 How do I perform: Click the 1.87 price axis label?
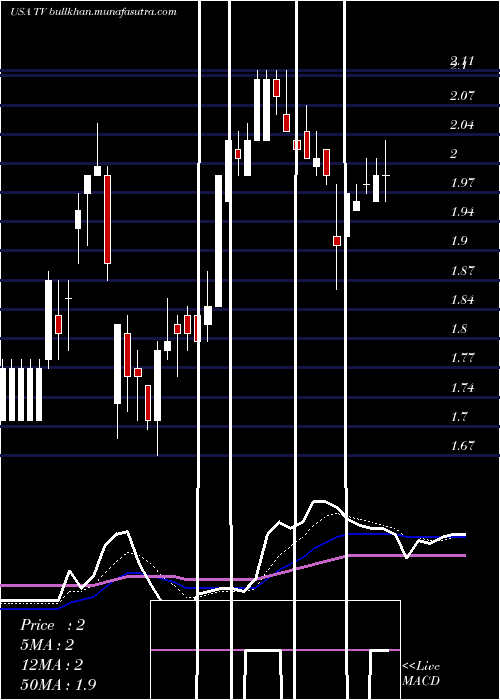[462, 271]
